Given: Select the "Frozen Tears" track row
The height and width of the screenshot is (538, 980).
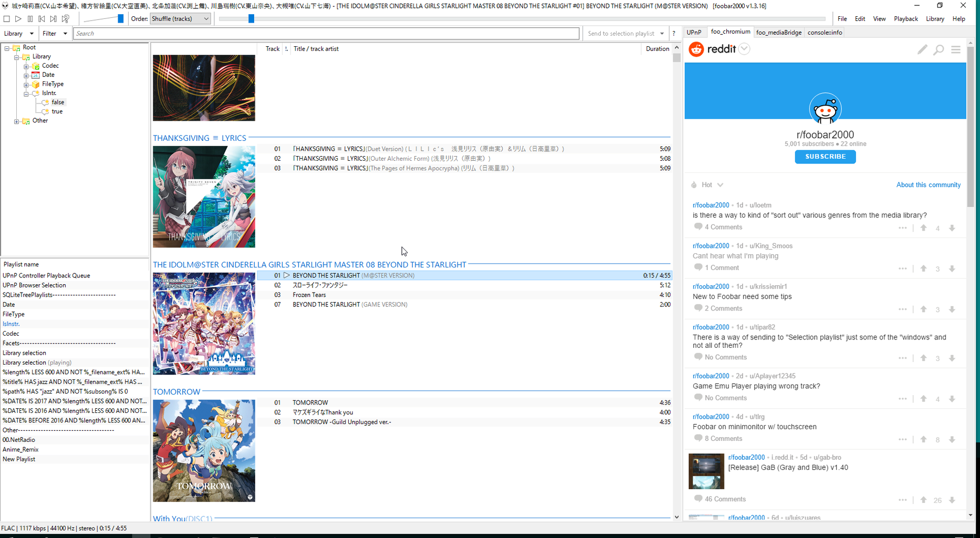Looking at the screenshot, I should click(464, 295).
